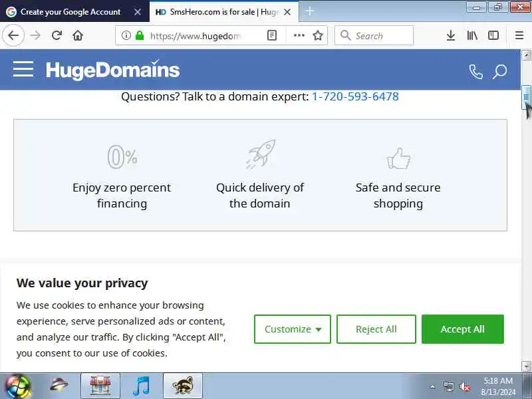
Task: Click the green secure padlock icon
Action: (x=140, y=35)
